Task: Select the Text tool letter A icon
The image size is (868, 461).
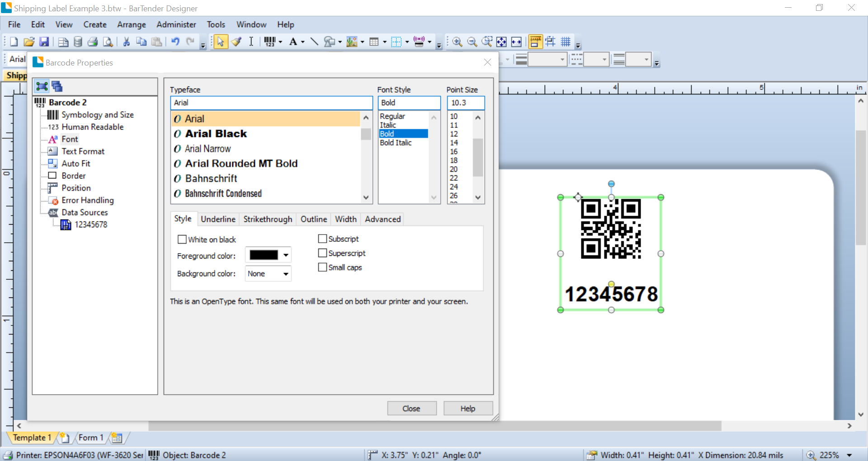Action: 293,42
